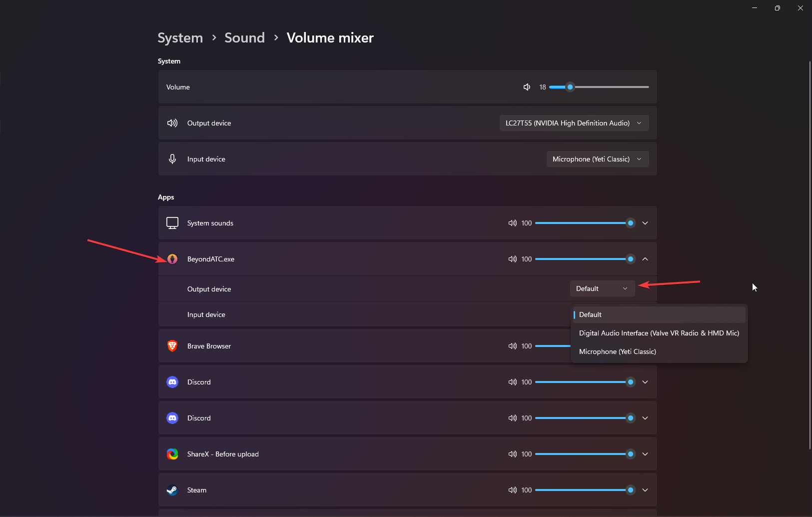Adjust BeyondATC.exe volume slider
The width and height of the screenshot is (812, 517).
pyautogui.click(x=585, y=259)
